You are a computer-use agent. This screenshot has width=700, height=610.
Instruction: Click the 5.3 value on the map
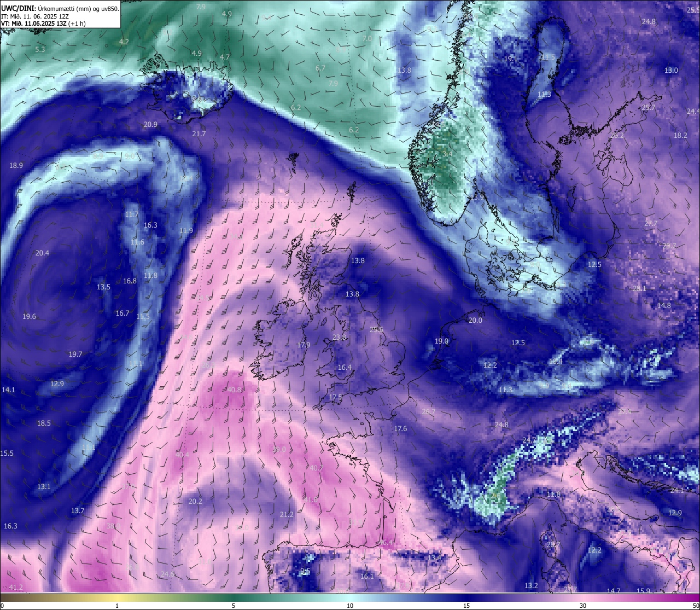40,49
